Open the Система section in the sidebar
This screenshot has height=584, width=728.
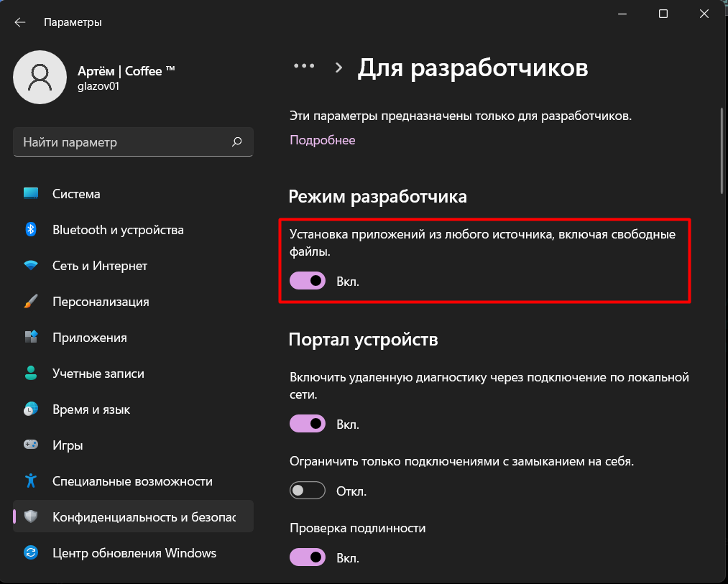pos(30,193)
